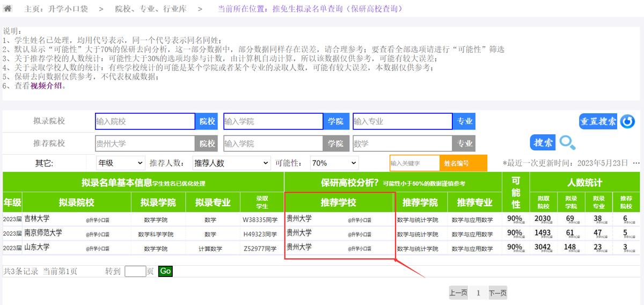Click 贵州大学 in the 吉林大学 row
644x305 pixels.
pyautogui.click(x=299, y=219)
